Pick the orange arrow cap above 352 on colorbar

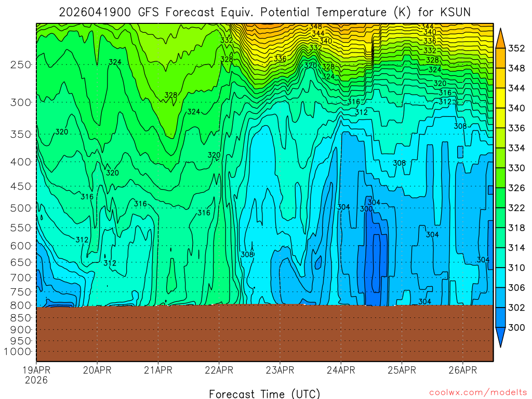(x=500, y=40)
